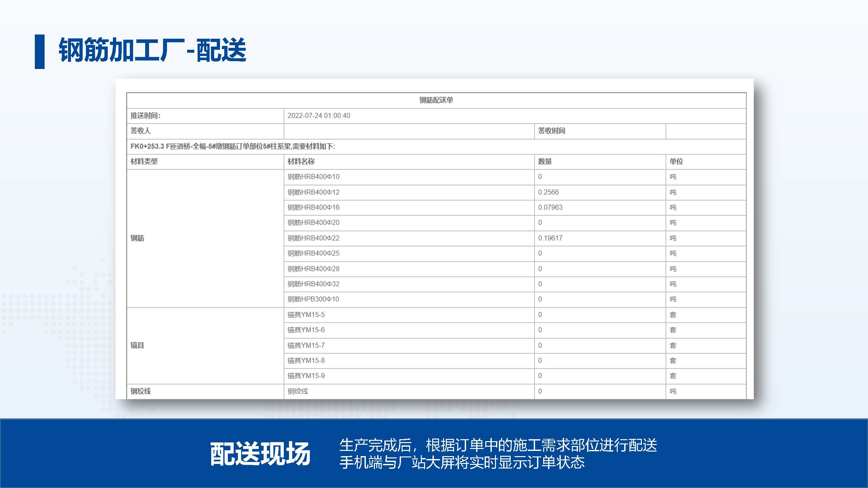Click the 锚具 material type cell
This screenshot has height=488, width=868.
tap(137, 345)
